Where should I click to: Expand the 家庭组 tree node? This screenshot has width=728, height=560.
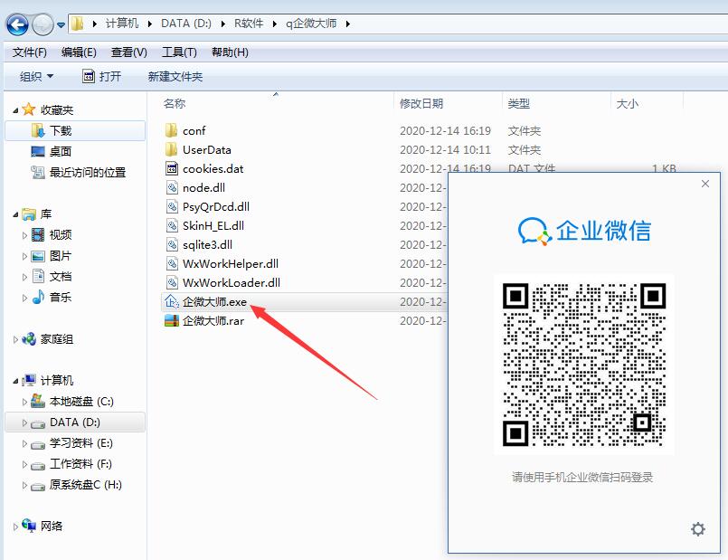(15, 340)
